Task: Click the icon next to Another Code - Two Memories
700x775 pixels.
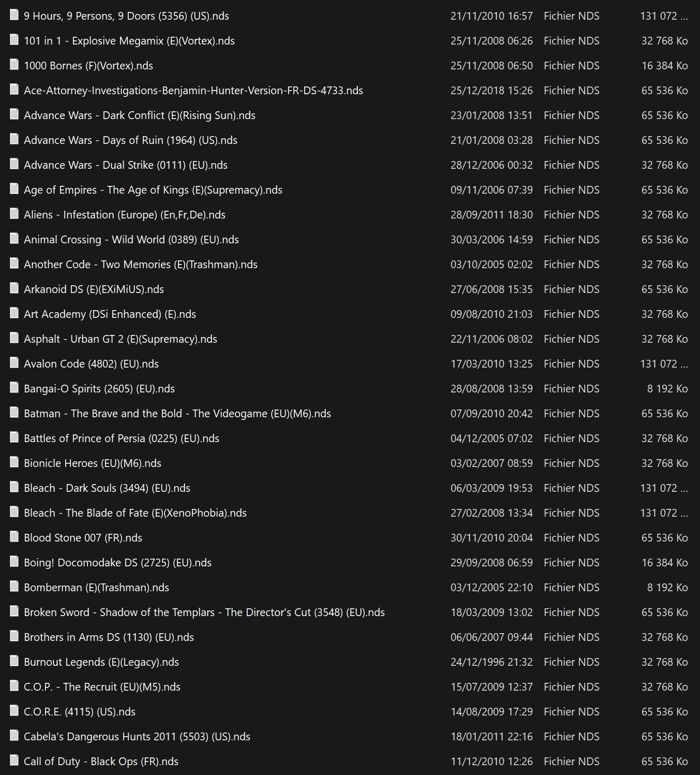Action: pos(14,264)
